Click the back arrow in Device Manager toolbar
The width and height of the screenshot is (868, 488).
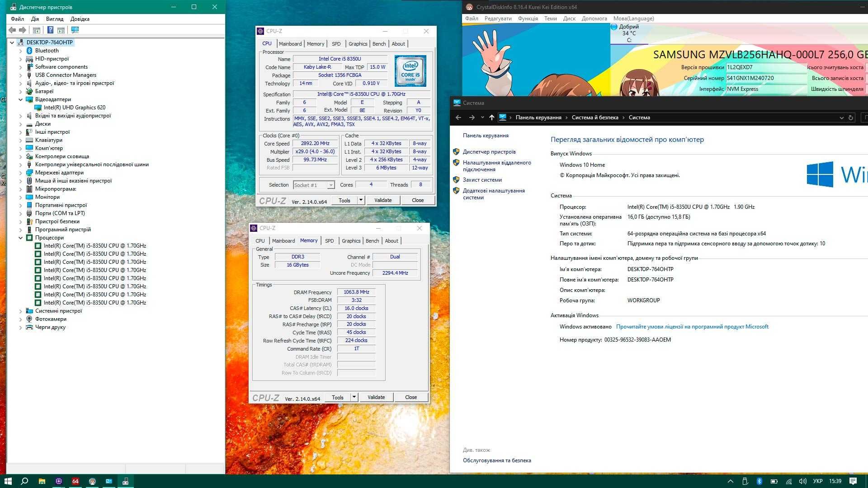pos(12,30)
